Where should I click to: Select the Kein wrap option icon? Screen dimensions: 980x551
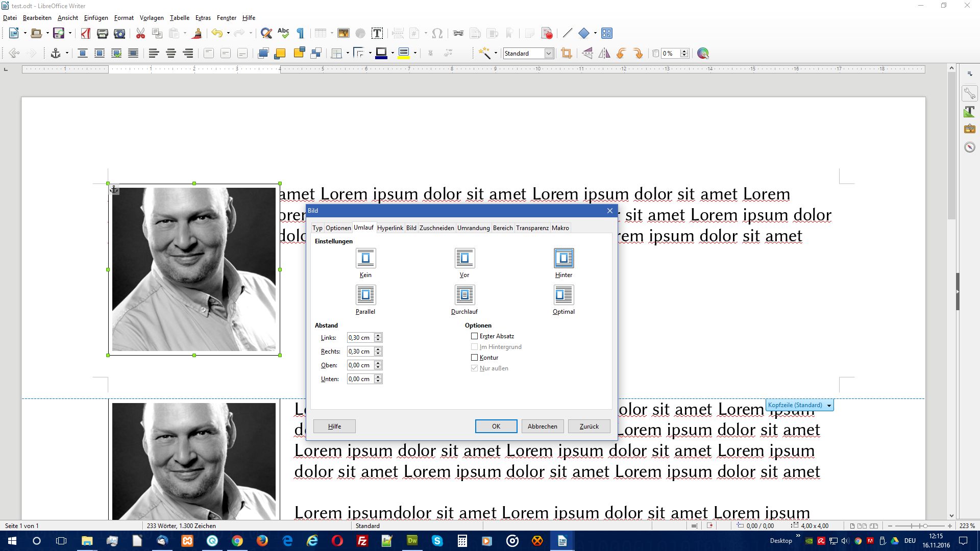[365, 258]
